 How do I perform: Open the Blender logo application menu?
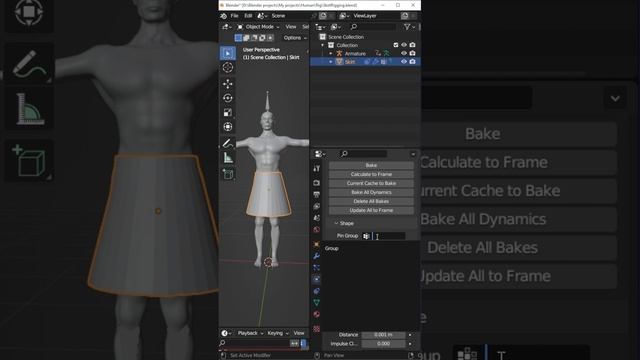pos(224,16)
